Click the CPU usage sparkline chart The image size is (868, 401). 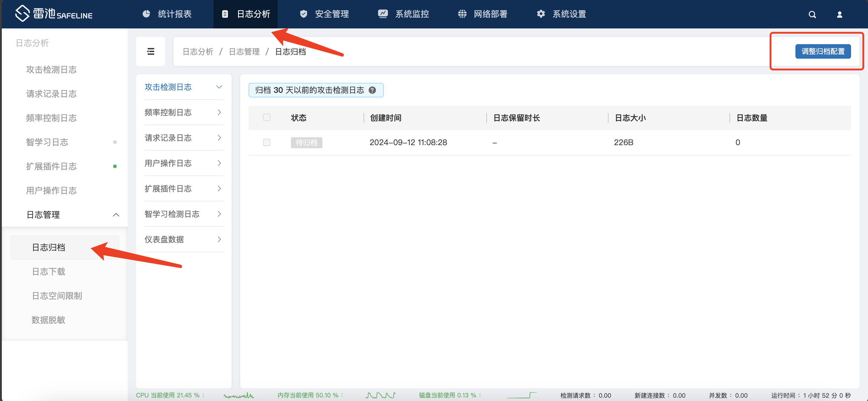click(x=239, y=395)
